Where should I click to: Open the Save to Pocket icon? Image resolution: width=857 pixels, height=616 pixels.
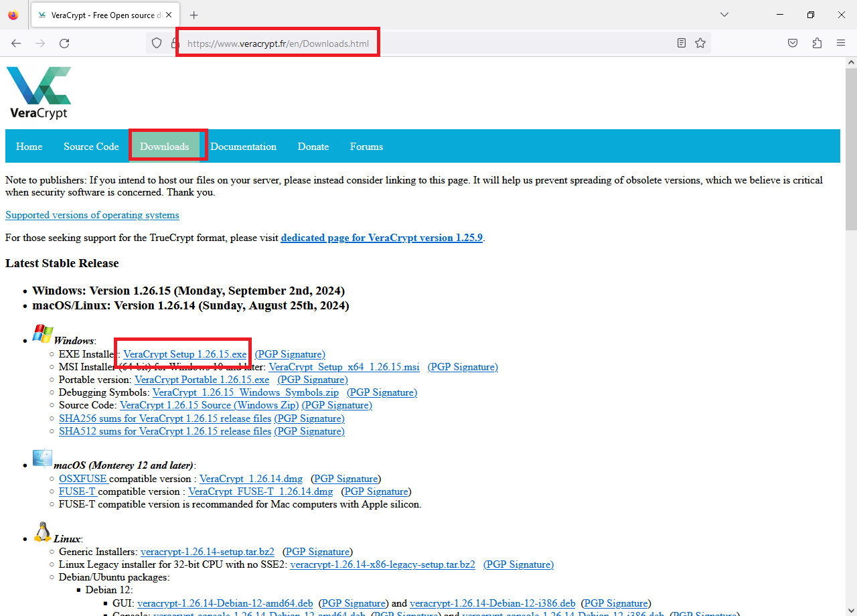(793, 43)
